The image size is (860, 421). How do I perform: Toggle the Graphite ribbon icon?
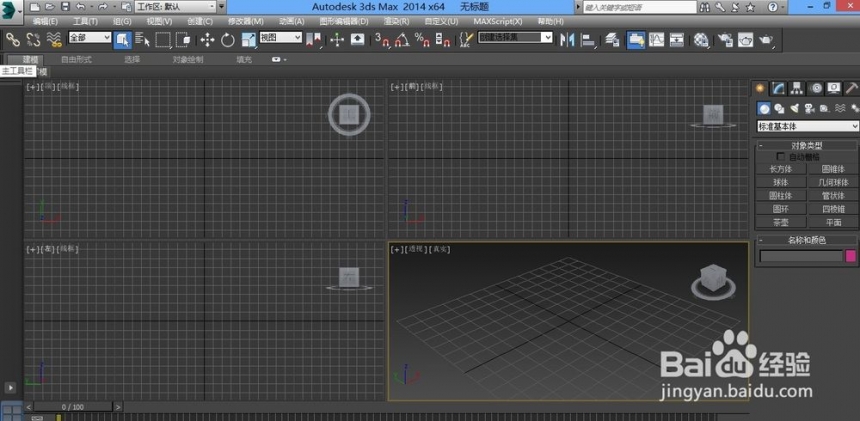point(636,40)
